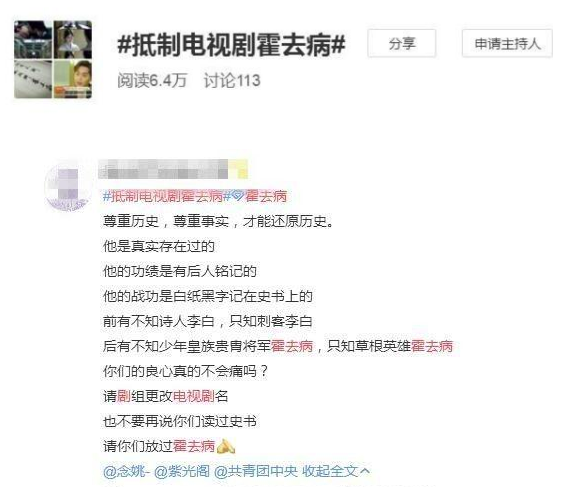The image size is (577, 487).
Task: Open the blurred username profile link
Action: tap(163, 170)
